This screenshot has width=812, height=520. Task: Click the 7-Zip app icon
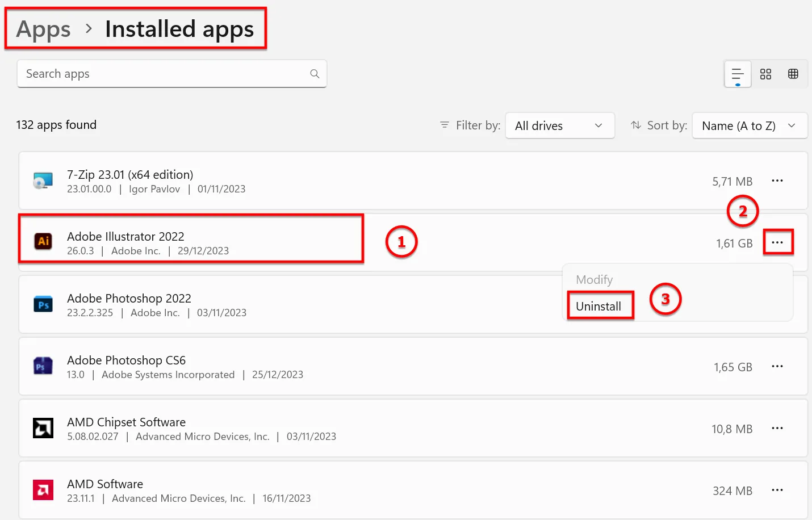tap(43, 181)
